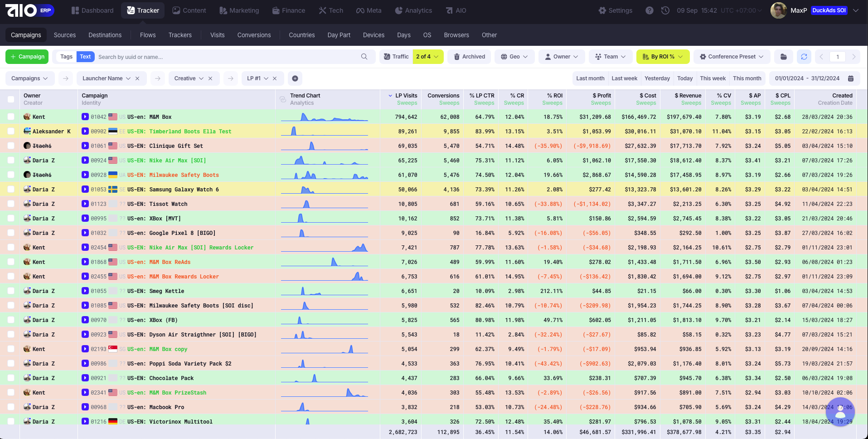Sort by the % ROI column header

555,96
